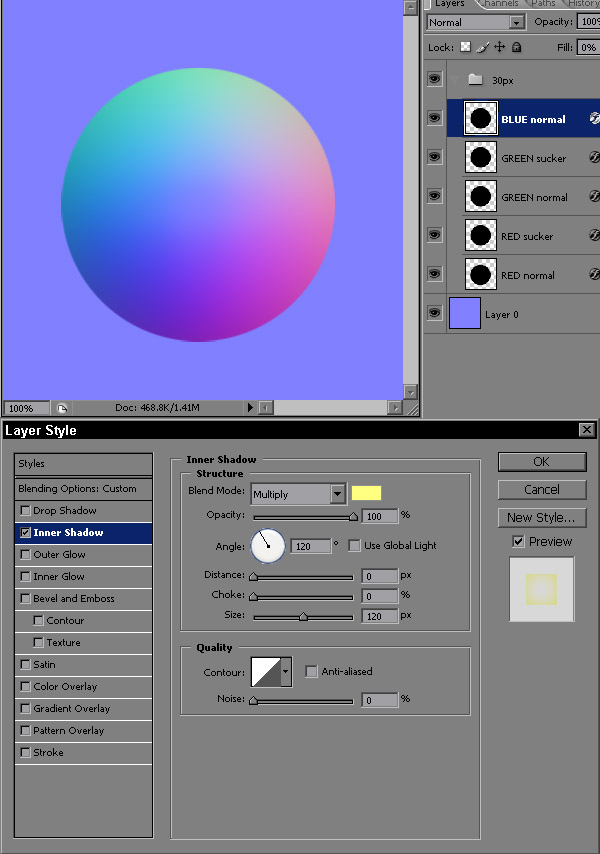Click the Size value input field

coord(379,616)
